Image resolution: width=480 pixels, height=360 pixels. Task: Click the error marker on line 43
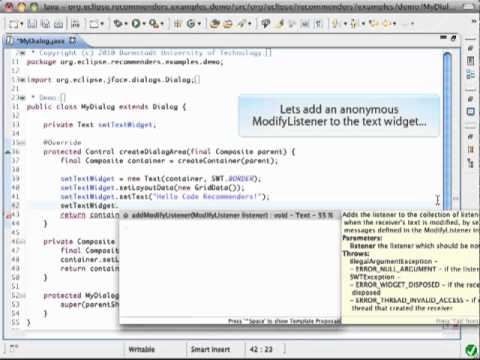click(8, 215)
